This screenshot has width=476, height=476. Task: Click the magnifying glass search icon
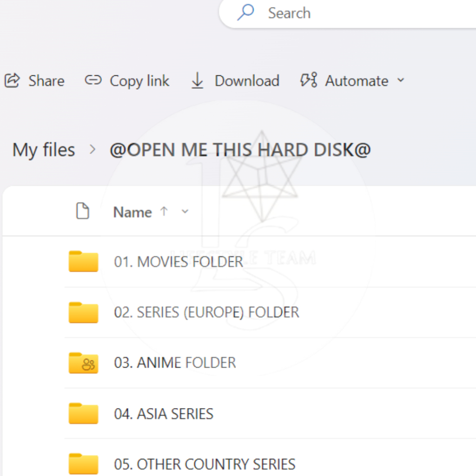tap(245, 12)
